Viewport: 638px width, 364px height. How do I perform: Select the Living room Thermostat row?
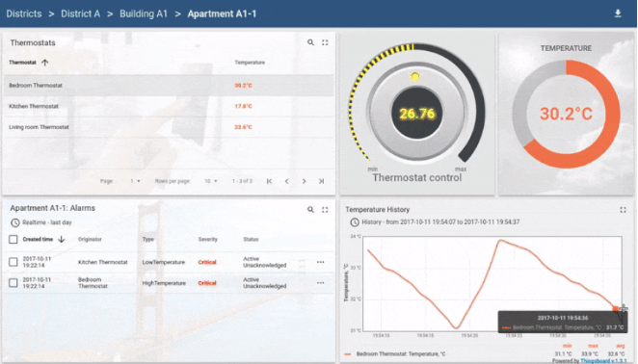click(169, 127)
